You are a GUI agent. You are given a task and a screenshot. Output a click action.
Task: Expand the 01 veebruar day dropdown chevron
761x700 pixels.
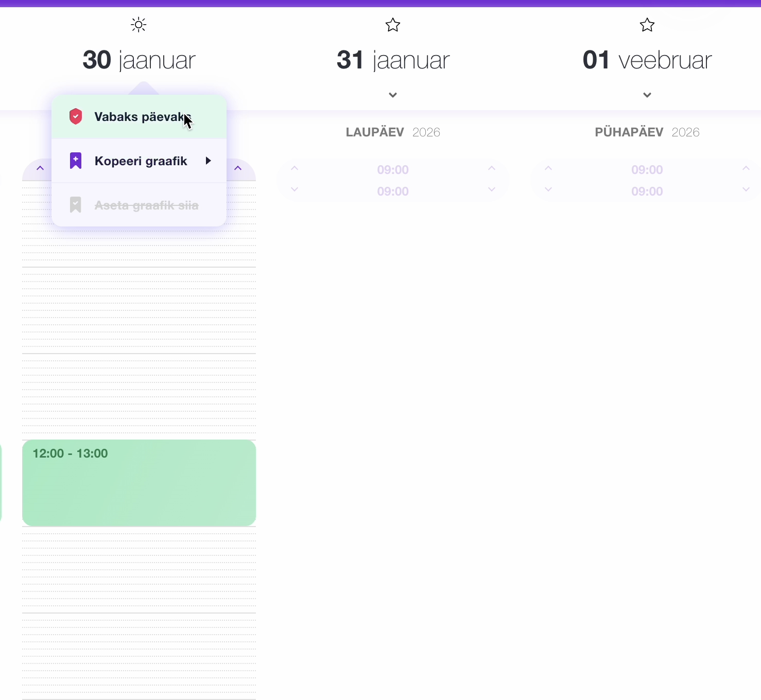pyautogui.click(x=647, y=95)
